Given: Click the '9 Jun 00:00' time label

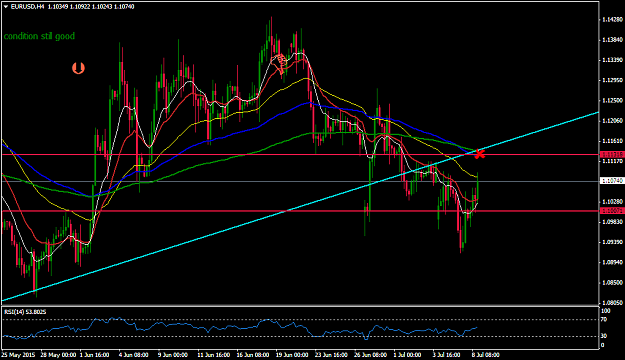Looking at the screenshot, I should 173,354.
